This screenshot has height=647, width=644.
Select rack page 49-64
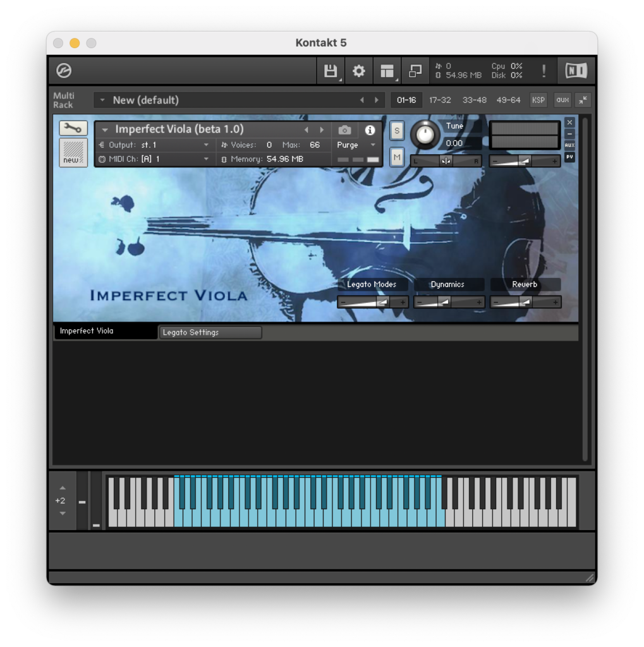coord(509,100)
